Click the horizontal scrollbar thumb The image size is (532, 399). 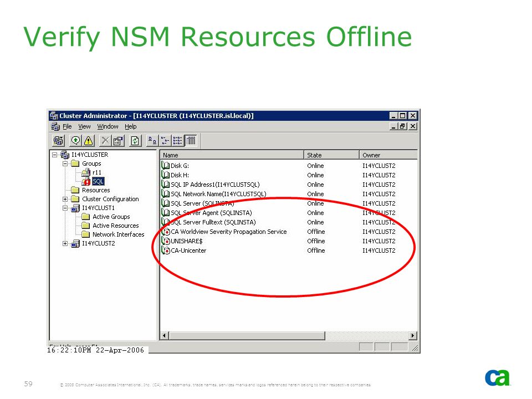247,336
